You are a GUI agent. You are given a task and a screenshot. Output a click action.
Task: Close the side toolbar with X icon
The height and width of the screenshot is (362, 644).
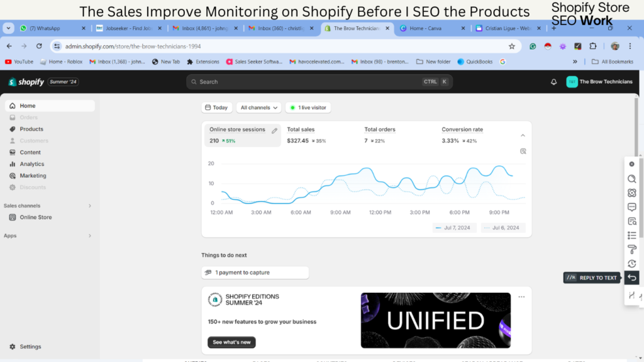pyautogui.click(x=631, y=164)
